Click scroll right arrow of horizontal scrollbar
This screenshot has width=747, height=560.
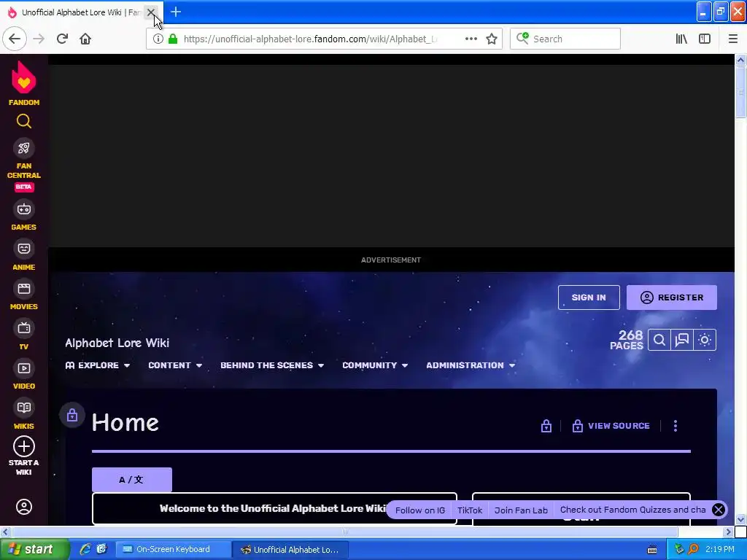728,532
